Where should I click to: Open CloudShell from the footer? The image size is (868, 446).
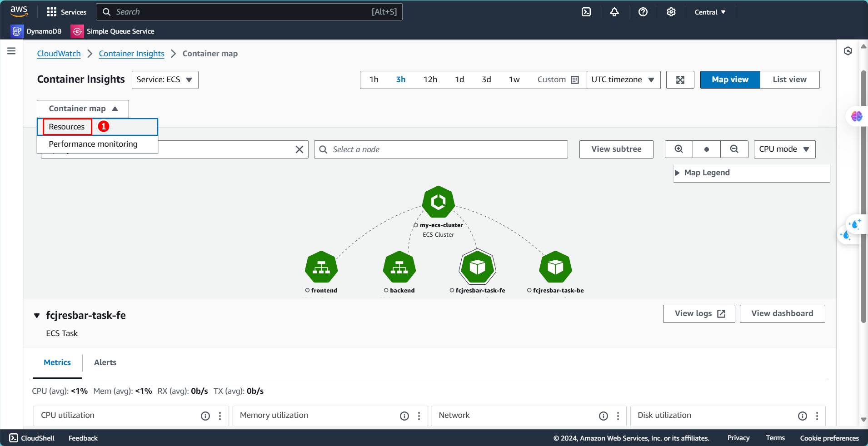point(32,438)
